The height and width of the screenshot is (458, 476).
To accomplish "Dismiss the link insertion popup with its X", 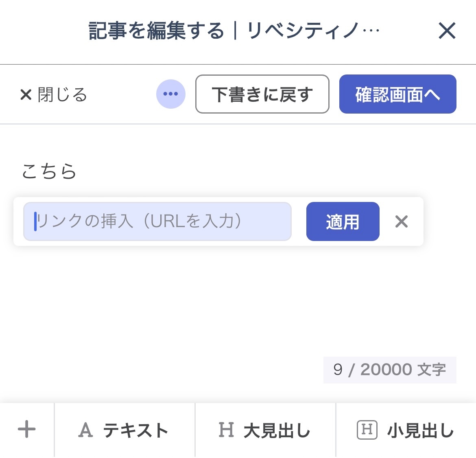I will point(401,221).
